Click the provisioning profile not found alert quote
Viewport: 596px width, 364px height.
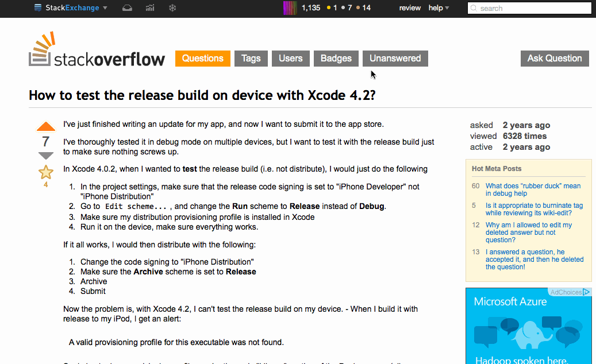176,342
